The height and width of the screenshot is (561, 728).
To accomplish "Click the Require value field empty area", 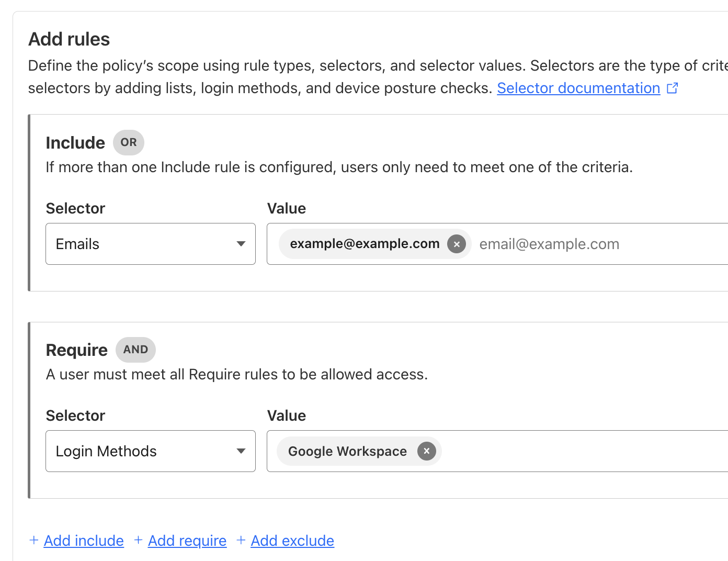I will pyautogui.click(x=575, y=451).
